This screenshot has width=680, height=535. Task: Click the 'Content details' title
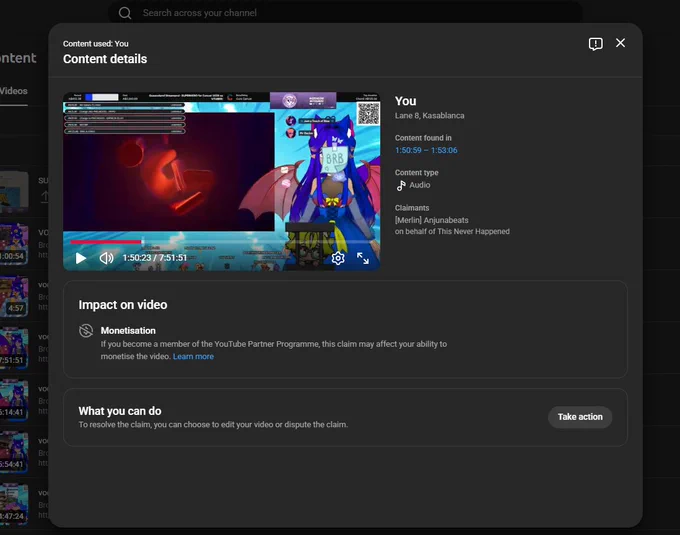[105, 59]
